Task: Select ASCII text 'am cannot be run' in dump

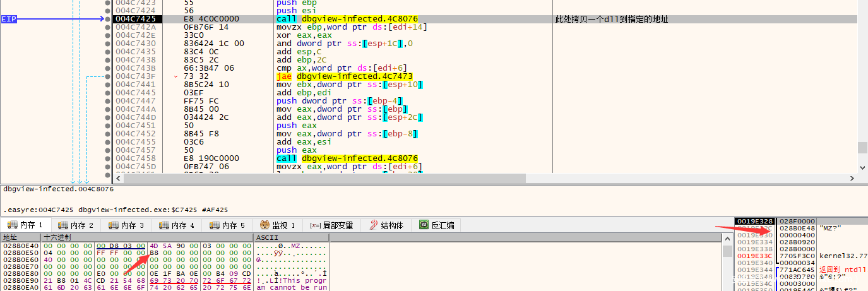Action: (292, 288)
